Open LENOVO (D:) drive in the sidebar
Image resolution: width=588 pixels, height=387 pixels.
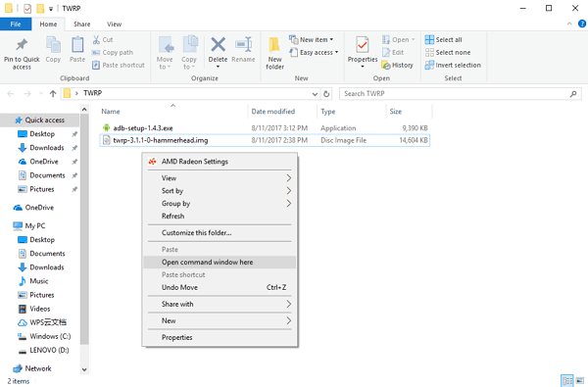pyautogui.click(x=43, y=350)
